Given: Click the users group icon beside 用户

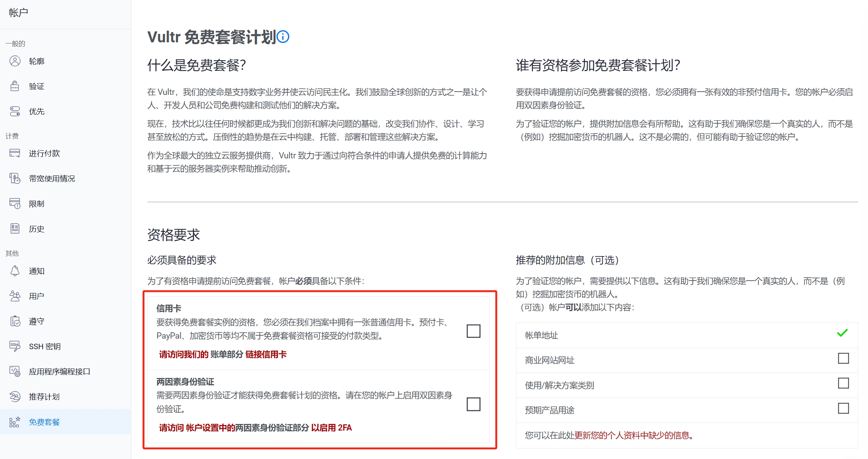Looking at the screenshot, I should pyautogui.click(x=15, y=296).
